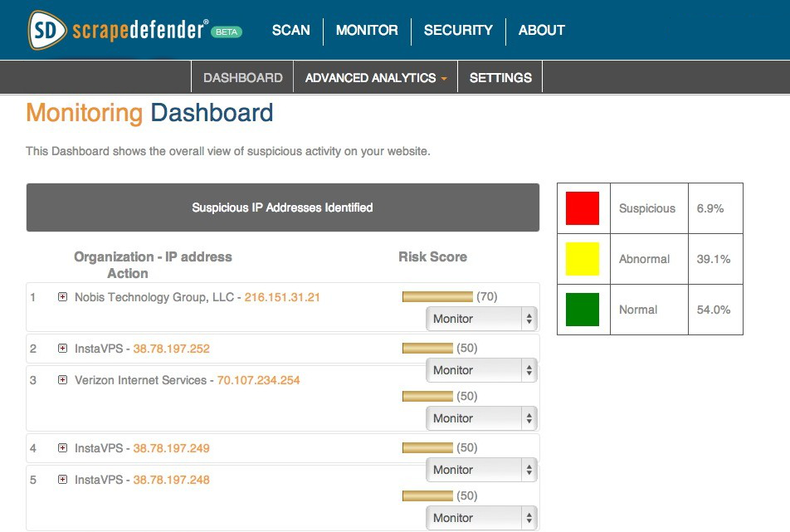The height and width of the screenshot is (532, 790).
Task: Click the 54.0% normal value
Action: point(714,310)
